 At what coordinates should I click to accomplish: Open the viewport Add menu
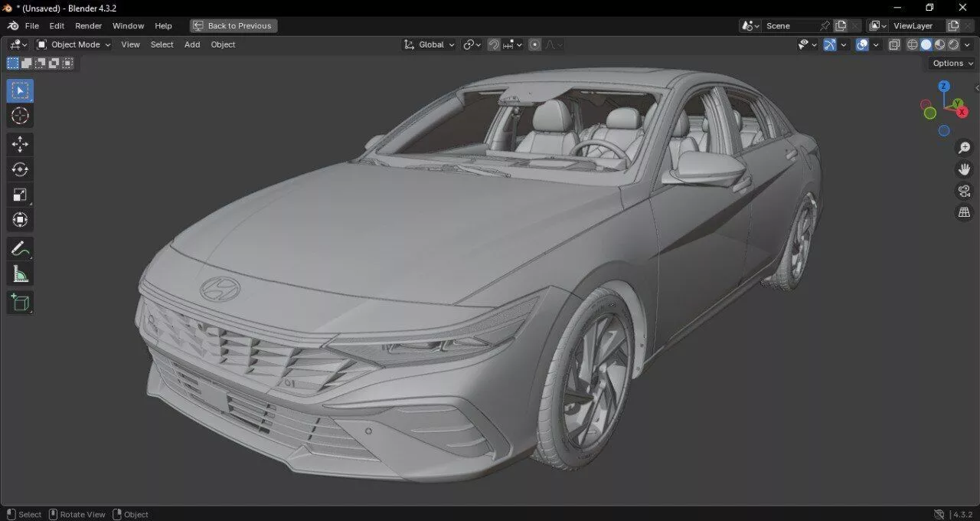192,44
